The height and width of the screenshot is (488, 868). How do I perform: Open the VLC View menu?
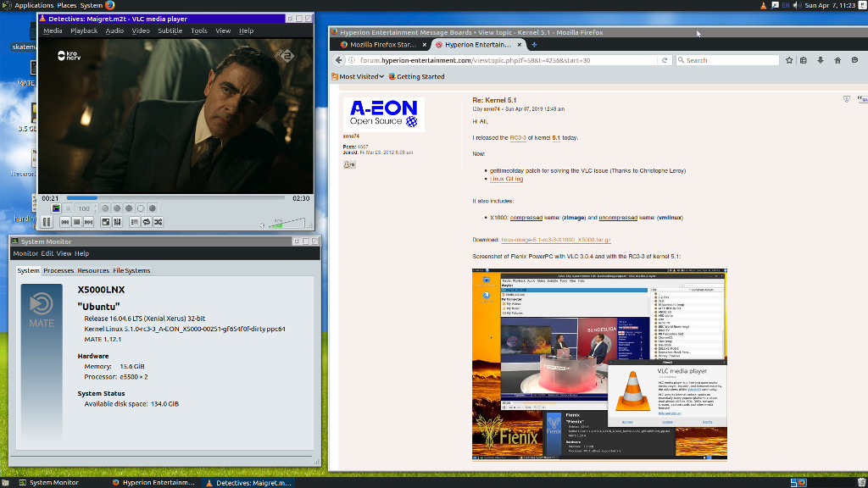click(223, 31)
